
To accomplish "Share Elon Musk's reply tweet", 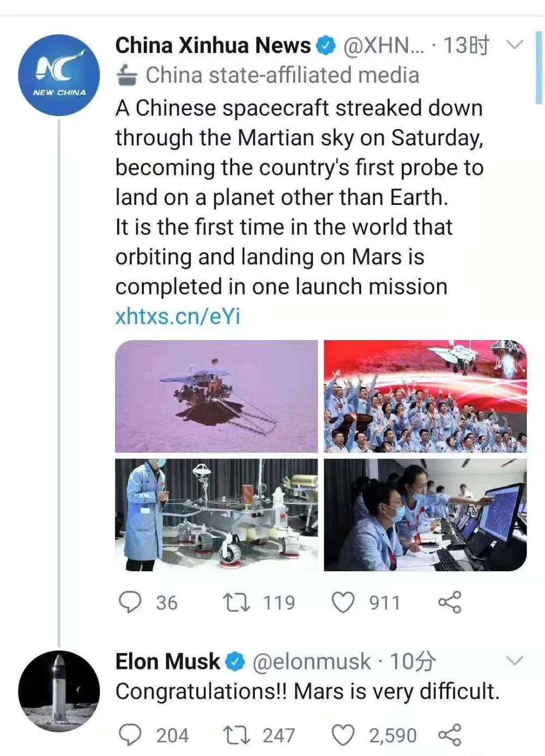I will coord(450,735).
